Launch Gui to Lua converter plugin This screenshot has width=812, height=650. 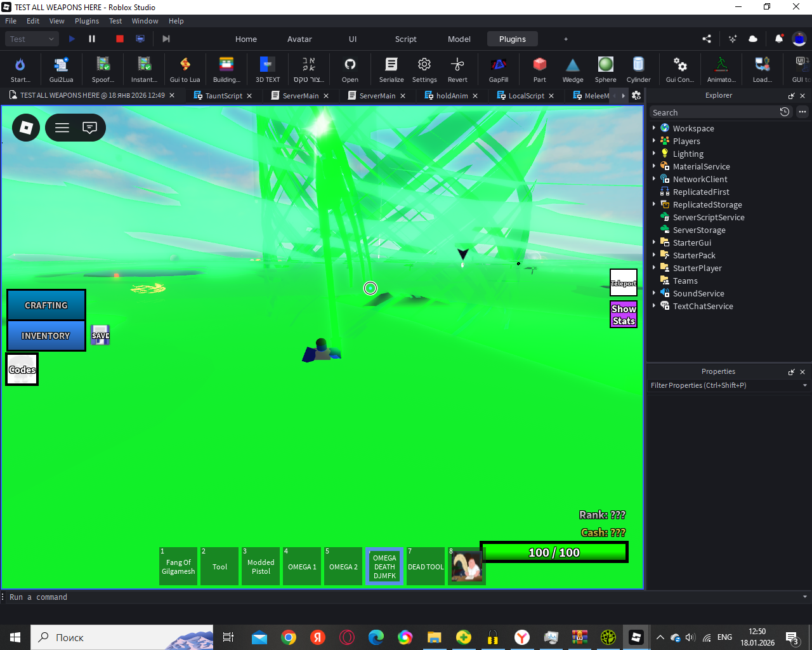coord(185,69)
